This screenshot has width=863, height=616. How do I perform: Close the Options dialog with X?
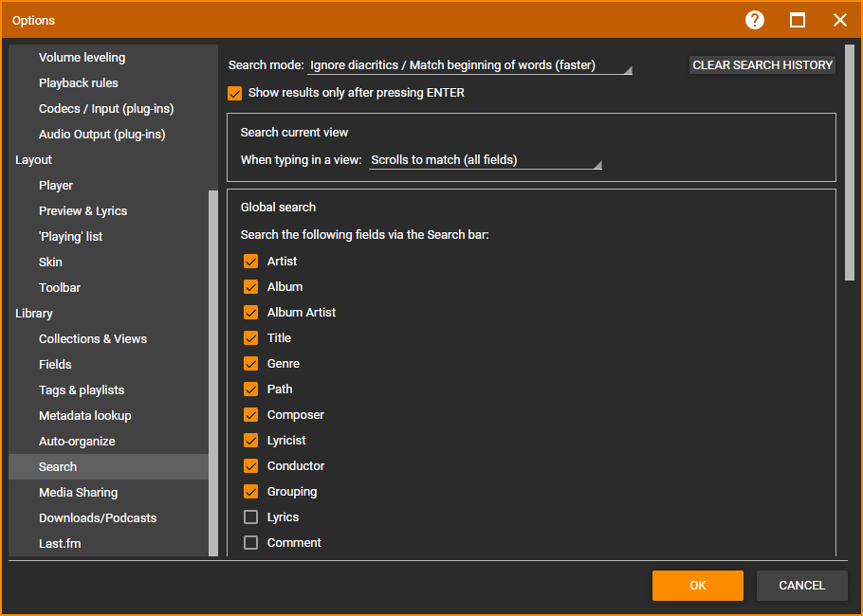coord(839,20)
